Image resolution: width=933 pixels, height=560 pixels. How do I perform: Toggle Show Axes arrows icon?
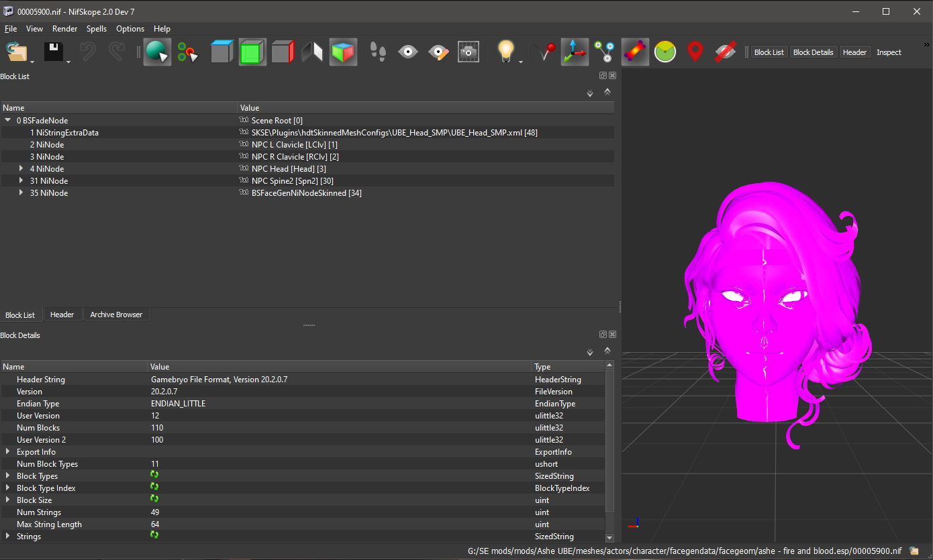coord(575,52)
